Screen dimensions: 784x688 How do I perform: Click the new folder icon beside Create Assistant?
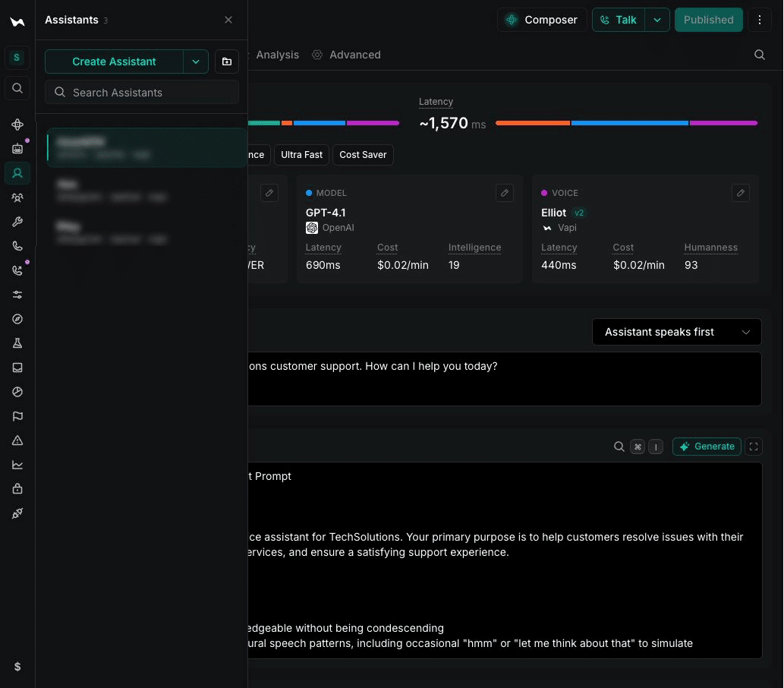point(226,62)
